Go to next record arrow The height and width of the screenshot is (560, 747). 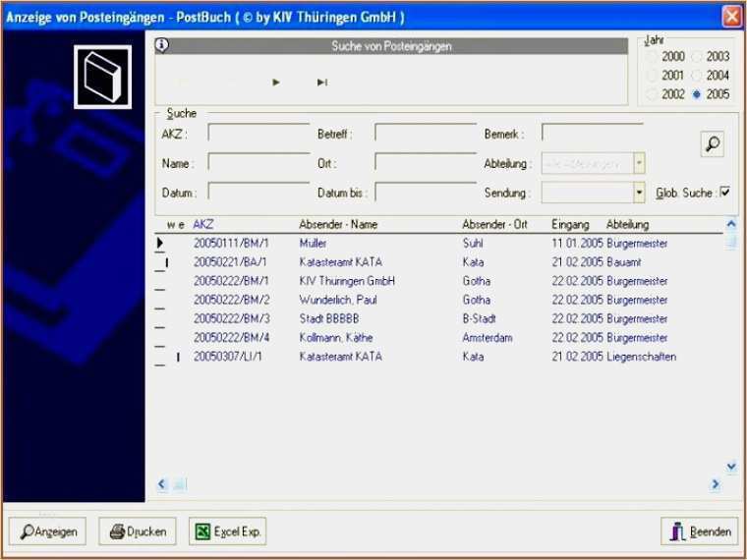click(x=276, y=83)
